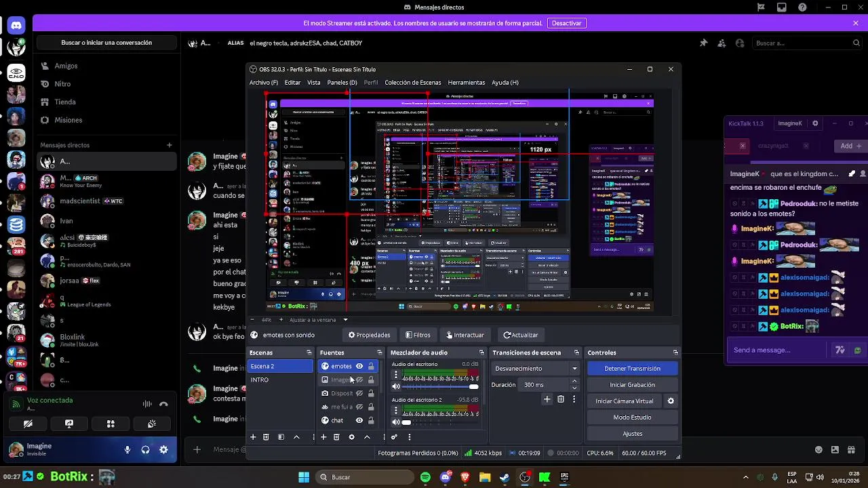Viewport: 868px width, 488px height.
Task: Click Add button in KickTalk
Action: [x=850, y=146]
